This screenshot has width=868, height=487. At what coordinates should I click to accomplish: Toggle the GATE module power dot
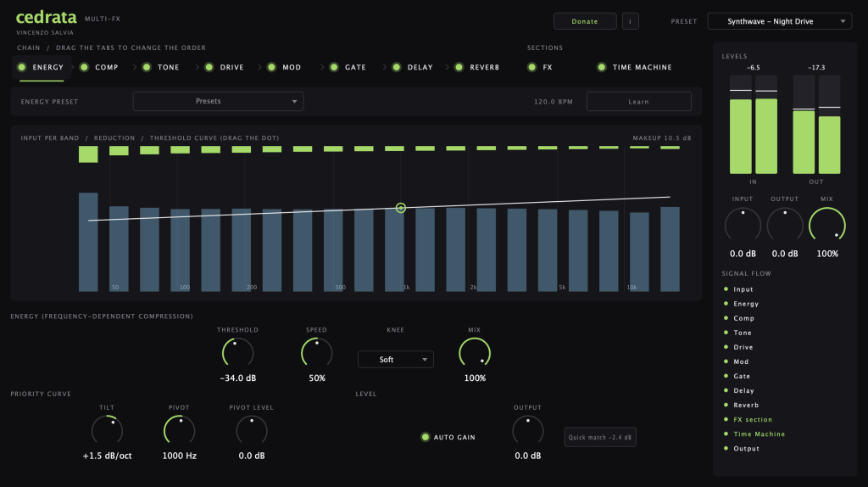(334, 67)
